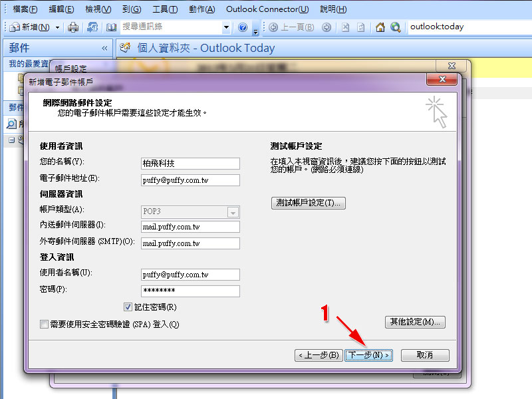Expand the 新增(N) dropdown arrow

(x=57, y=27)
